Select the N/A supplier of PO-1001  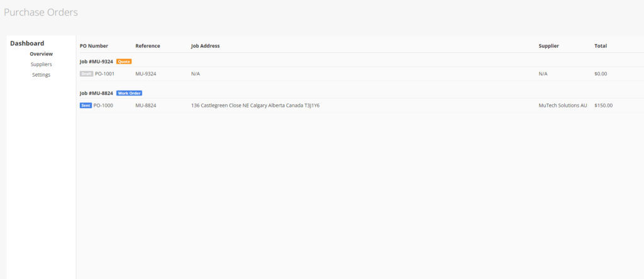543,74
